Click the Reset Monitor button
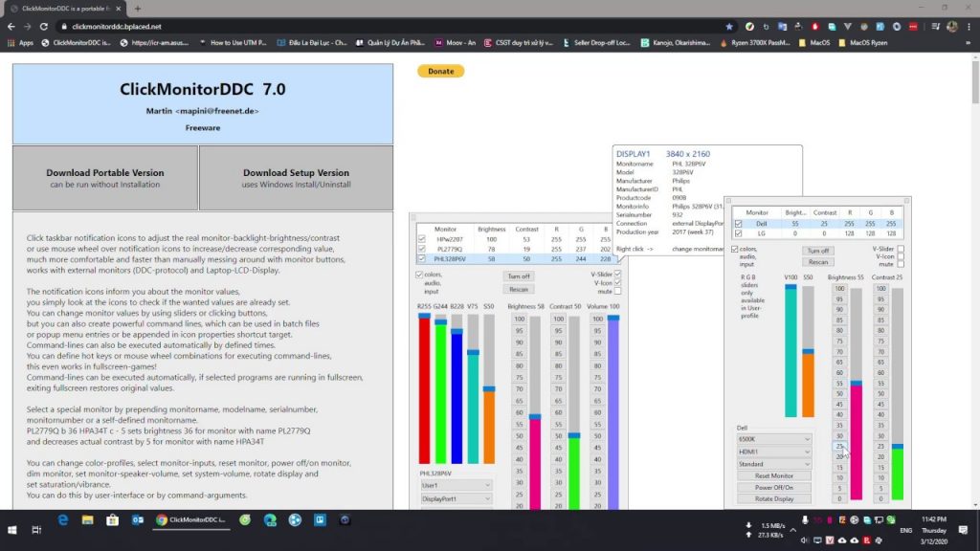 773,476
